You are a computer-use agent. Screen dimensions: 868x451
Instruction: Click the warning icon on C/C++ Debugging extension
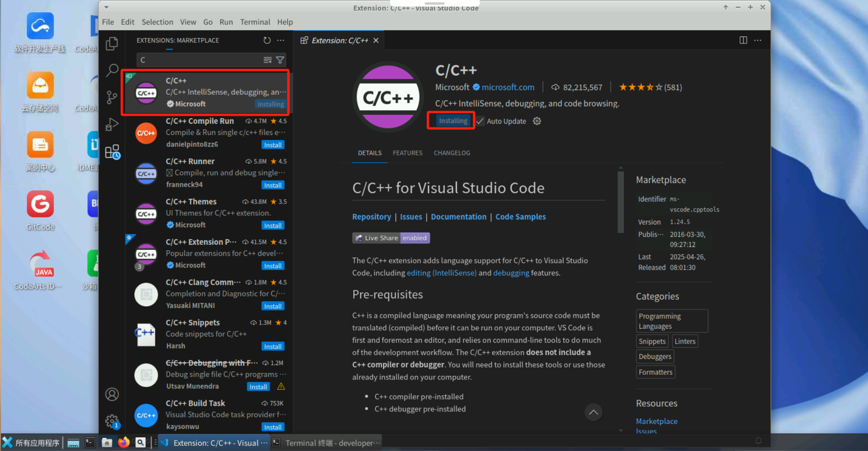tap(281, 387)
